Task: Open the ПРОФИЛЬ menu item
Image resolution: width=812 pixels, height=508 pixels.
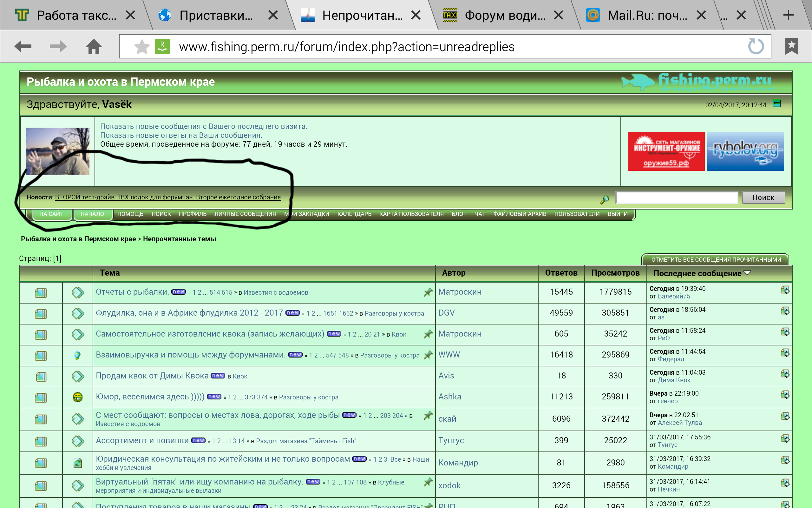Action: coord(193,214)
